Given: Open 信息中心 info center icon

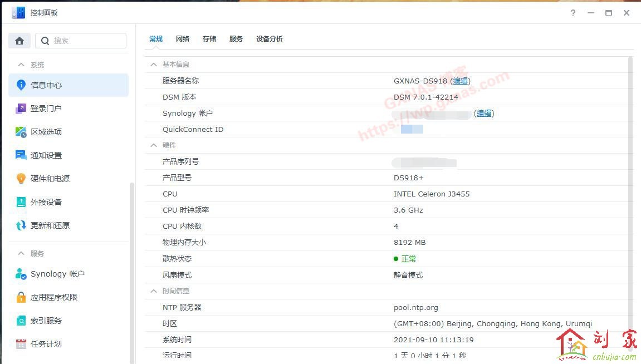Looking at the screenshot, I should coord(21,85).
